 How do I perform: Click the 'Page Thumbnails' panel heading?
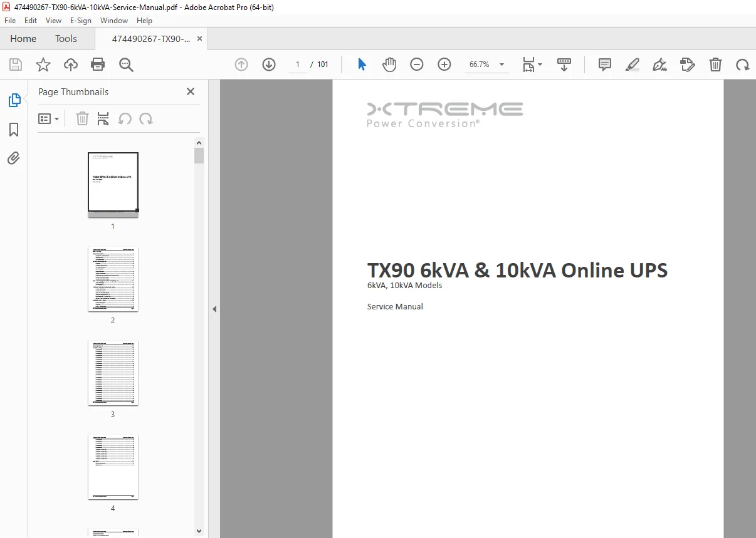point(73,91)
